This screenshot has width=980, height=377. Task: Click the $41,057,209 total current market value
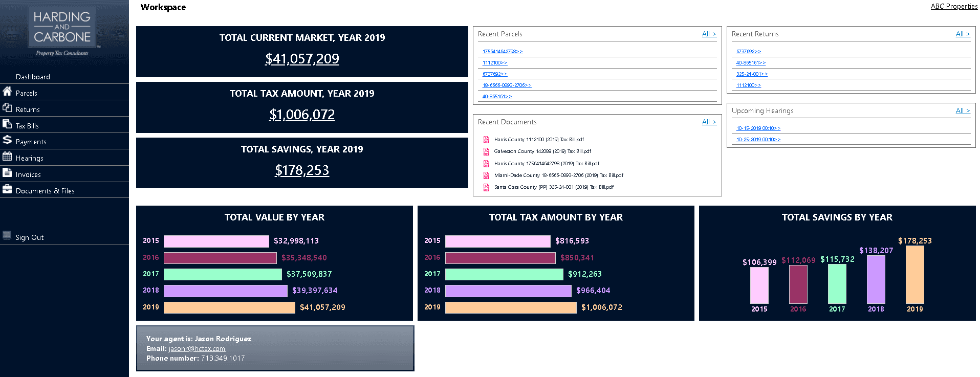click(x=302, y=59)
